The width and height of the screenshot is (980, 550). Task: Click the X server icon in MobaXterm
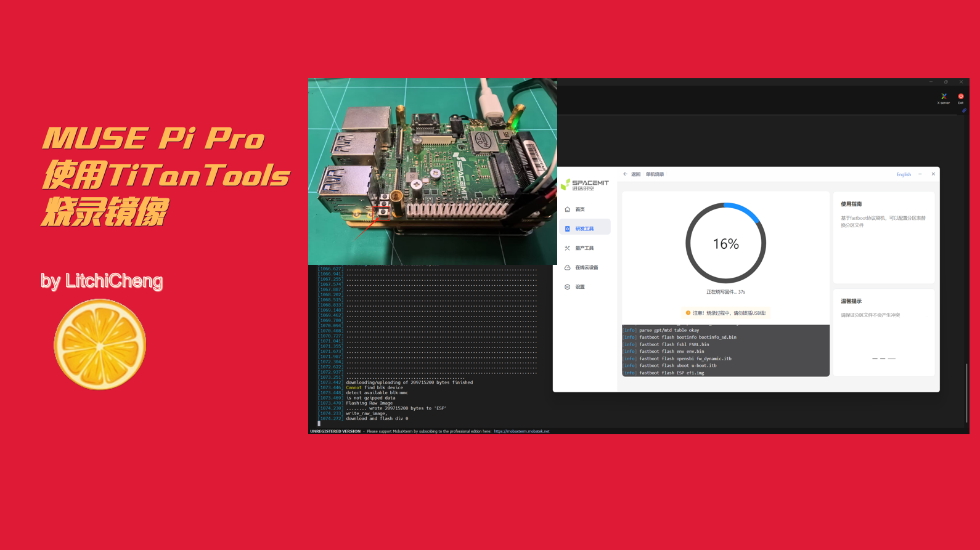coord(944,99)
